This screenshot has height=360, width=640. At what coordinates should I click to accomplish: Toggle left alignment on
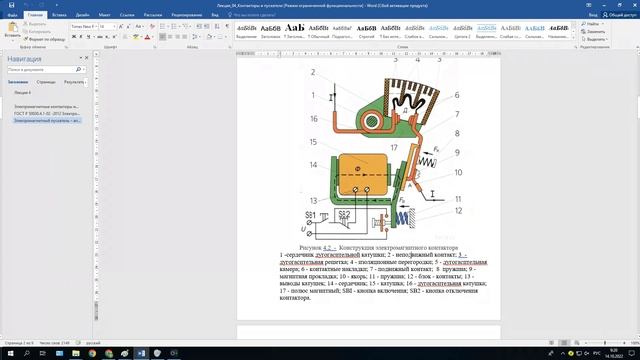coord(162,37)
